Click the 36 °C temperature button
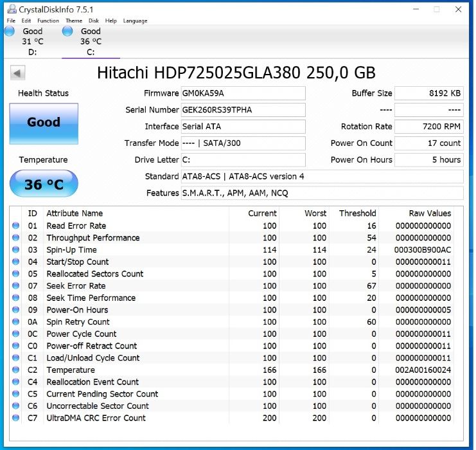This screenshot has height=450, width=476. [x=44, y=184]
